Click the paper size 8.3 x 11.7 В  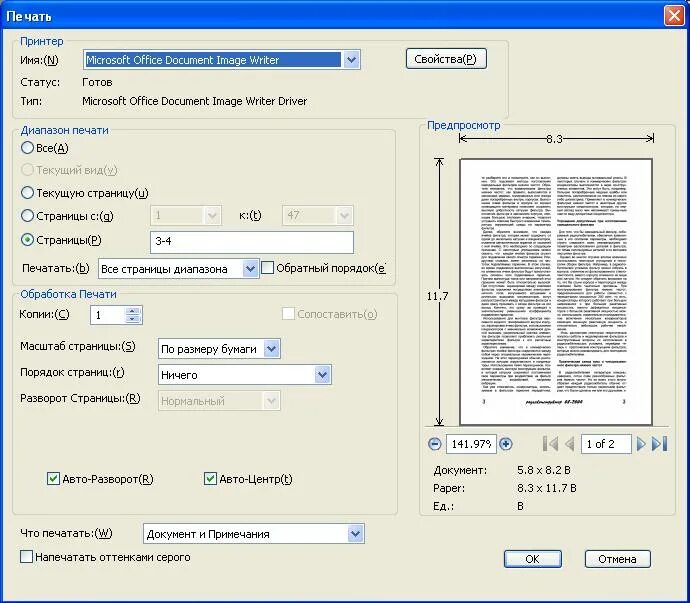547,488
